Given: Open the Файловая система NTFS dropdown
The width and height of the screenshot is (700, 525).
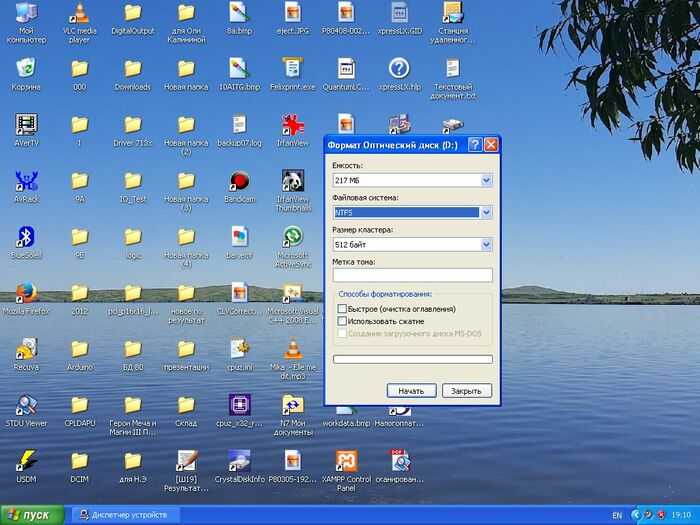Looking at the screenshot, I should [x=486, y=212].
